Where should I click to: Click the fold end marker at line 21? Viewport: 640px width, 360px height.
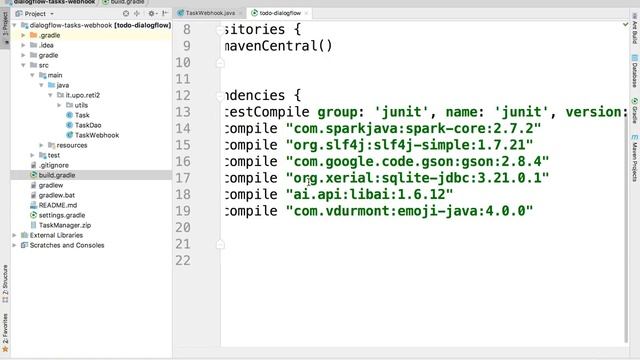coord(220,244)
